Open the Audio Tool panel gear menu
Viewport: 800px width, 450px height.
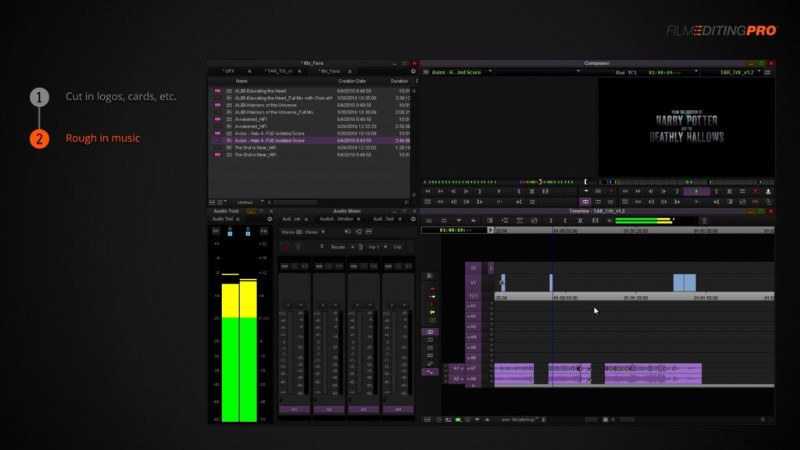(270, 219)
